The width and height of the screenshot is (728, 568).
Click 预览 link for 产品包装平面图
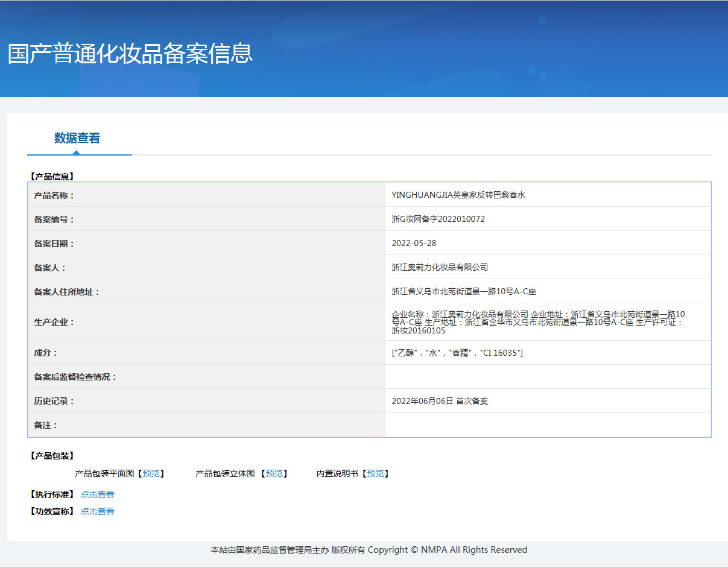pyautogui.click(x=151, y=473)
